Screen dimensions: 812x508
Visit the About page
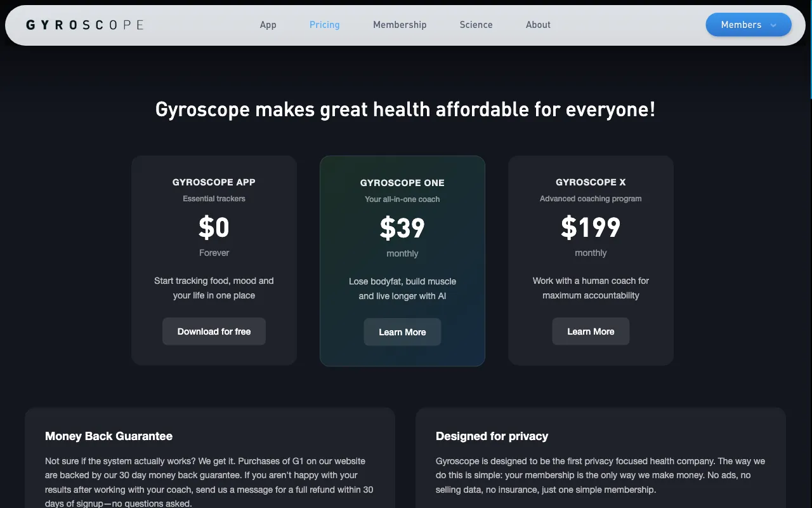(538, 25)
